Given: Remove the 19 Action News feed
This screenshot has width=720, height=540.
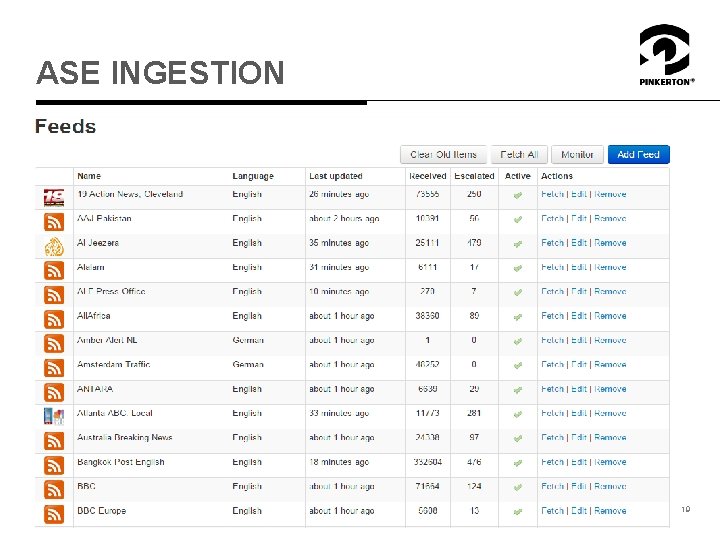Looking at the screenshot, I should (610, 194).
